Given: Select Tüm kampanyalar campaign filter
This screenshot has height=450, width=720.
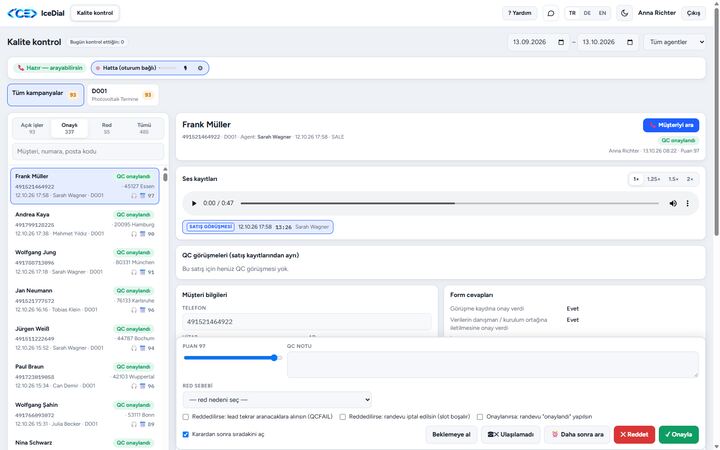Looking at the screenshot, I should click(x=45, y=95).
